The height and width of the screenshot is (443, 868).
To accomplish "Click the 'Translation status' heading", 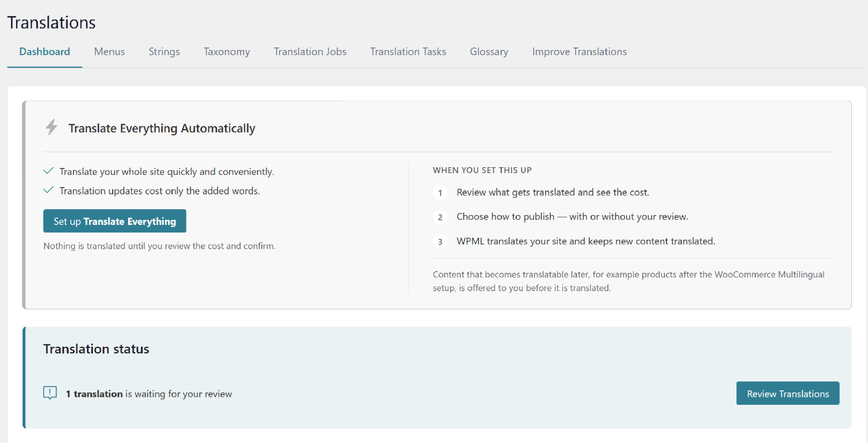I will 96,349.
